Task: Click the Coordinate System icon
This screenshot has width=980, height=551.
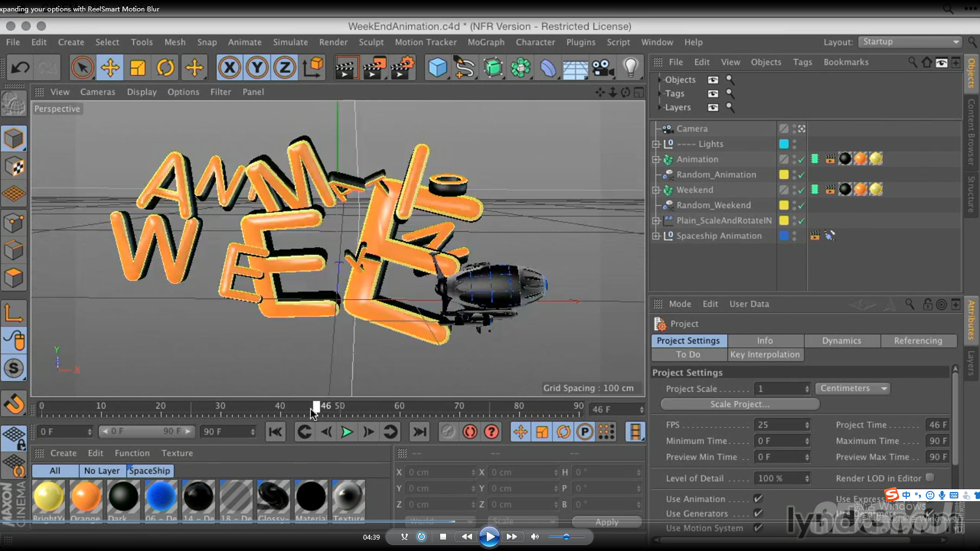Action: [313, 68]
